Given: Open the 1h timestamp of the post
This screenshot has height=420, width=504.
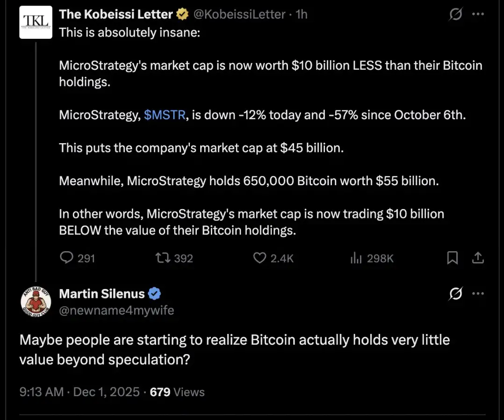Looking at the screenshot, I should tap(302, 14).
